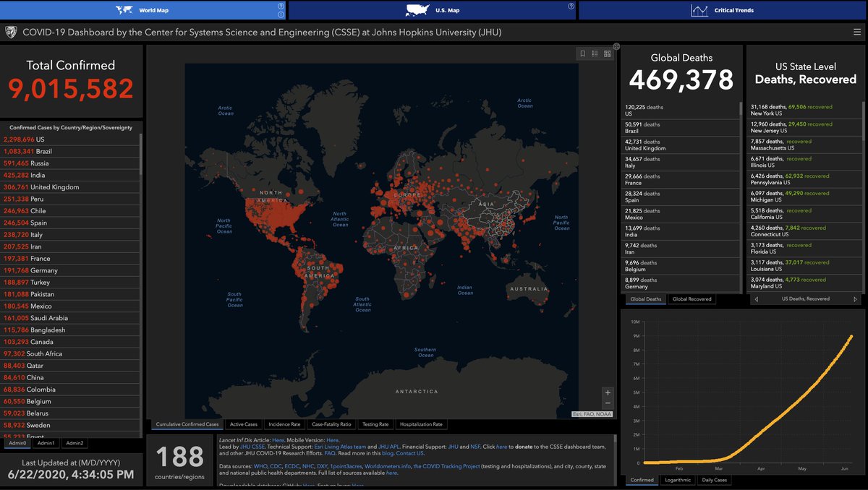
Task: Select Brazil in confirmed cases list
Action: (70, 151)
